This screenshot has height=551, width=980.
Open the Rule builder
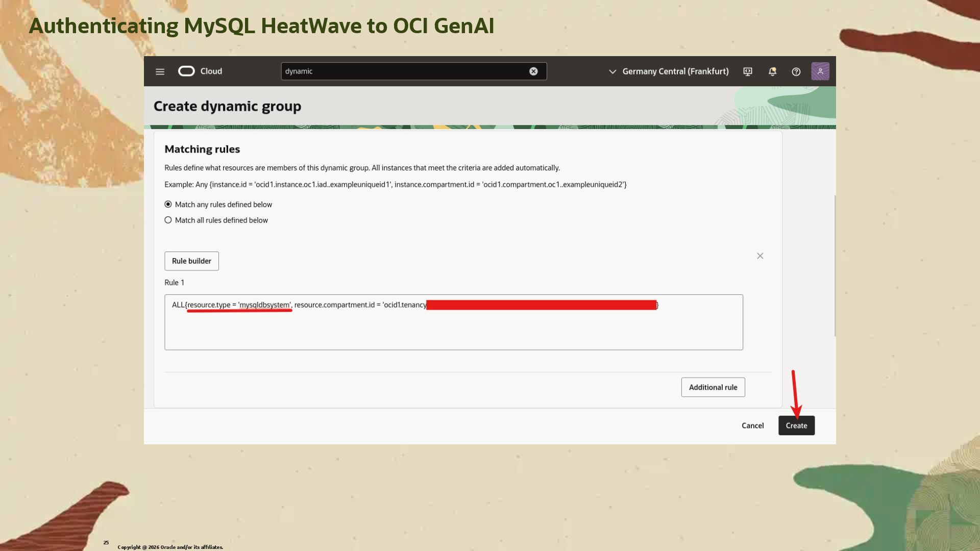[x=191, y=261]
